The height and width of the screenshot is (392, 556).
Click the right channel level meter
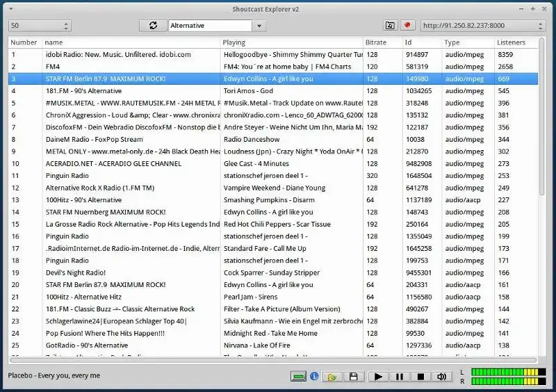click(508, 382)
